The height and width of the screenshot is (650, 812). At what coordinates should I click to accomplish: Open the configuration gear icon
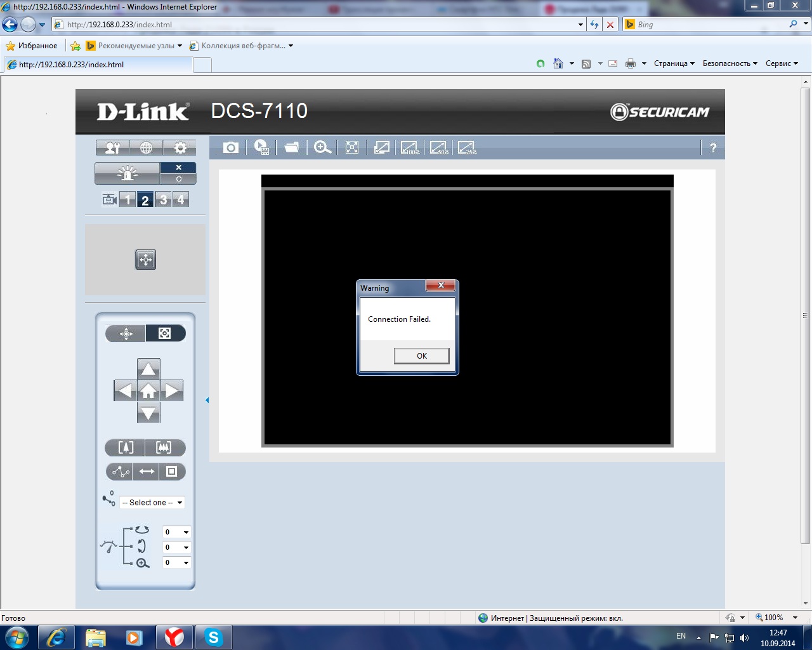click(180, 148)
